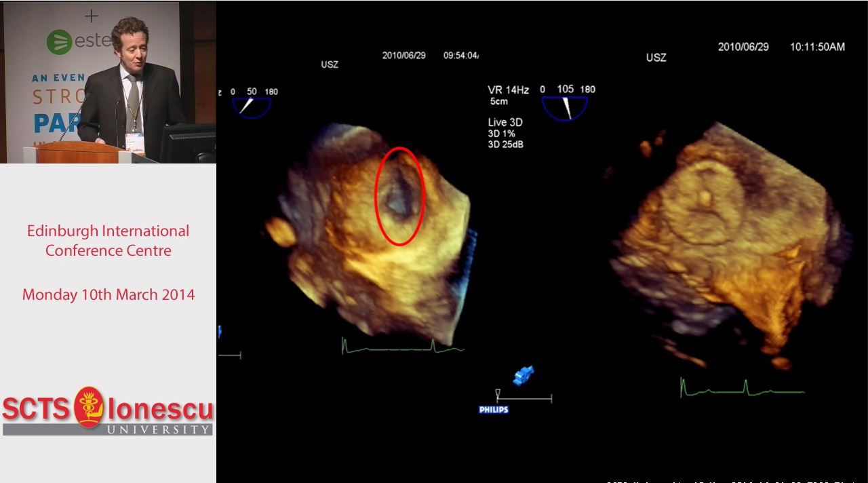Click the "2010/06/29" date beside 10:11:50AM

click(743, 47)
